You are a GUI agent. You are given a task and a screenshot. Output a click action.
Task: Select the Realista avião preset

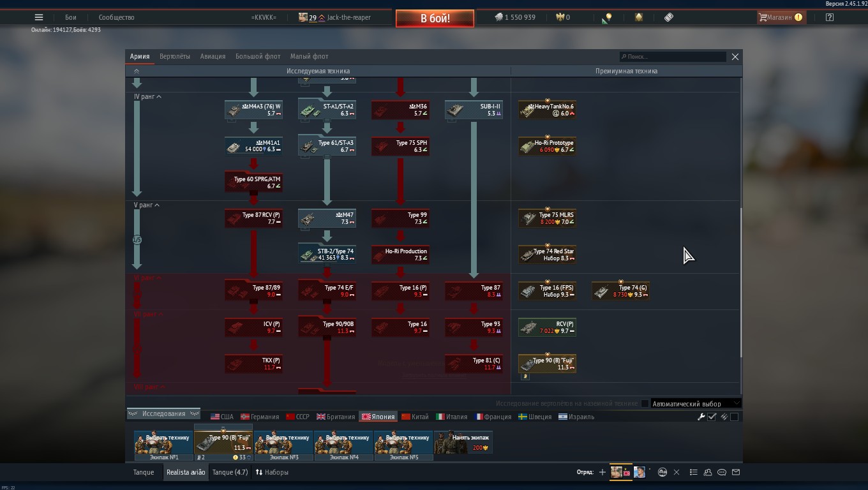[186, 472]
